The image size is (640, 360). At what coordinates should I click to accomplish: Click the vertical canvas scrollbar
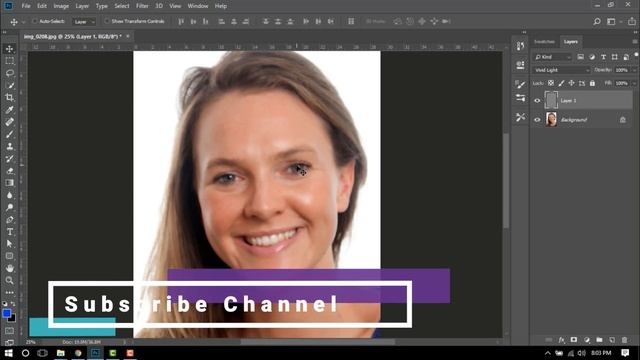click(506, 181)
